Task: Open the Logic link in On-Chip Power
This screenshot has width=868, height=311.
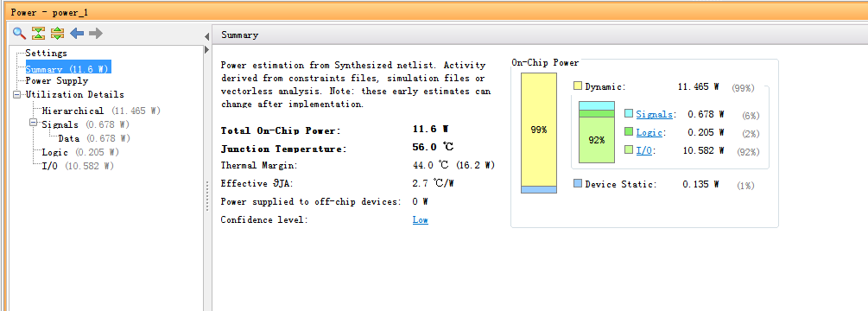Action: click(649, 133)
